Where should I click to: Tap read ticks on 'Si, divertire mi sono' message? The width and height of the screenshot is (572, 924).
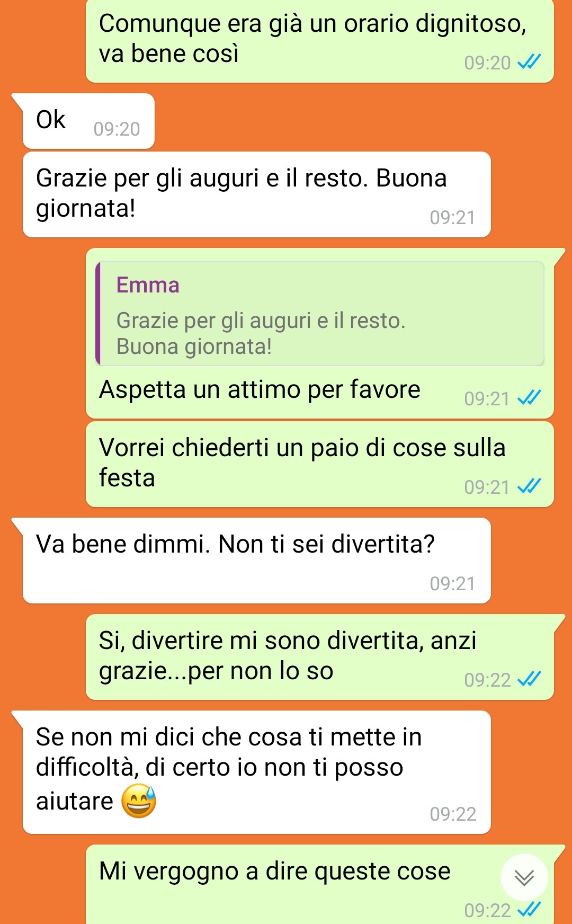tap(529, 679)
